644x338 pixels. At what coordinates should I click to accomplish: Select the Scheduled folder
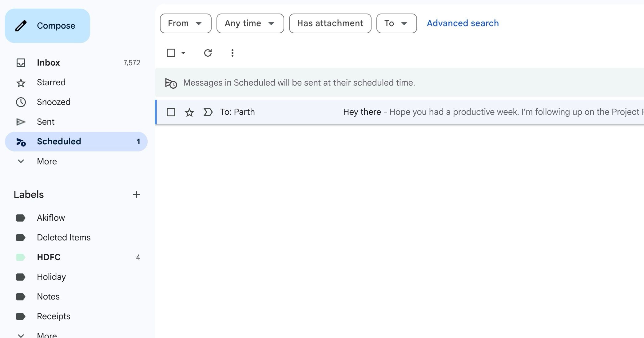click(76, 142)
